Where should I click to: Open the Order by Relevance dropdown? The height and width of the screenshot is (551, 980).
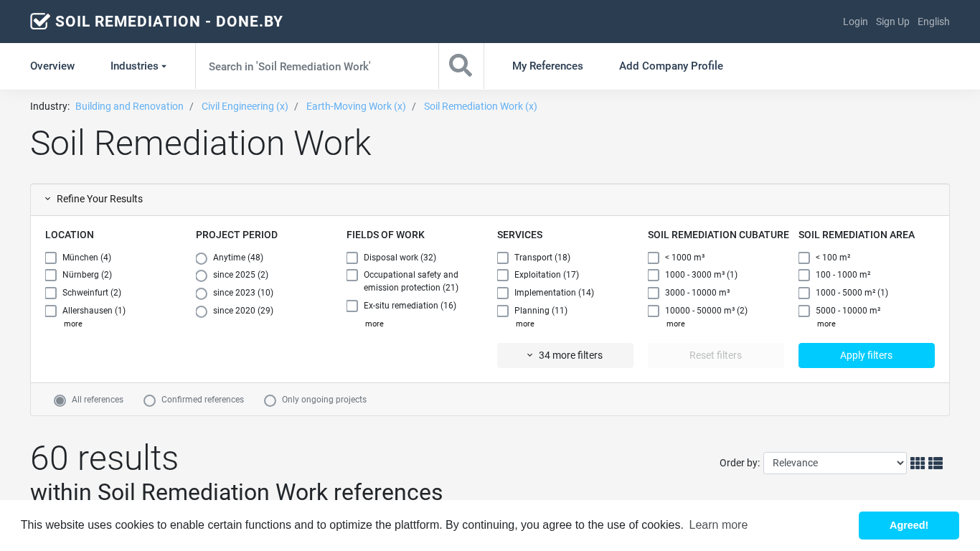[834, 463]
